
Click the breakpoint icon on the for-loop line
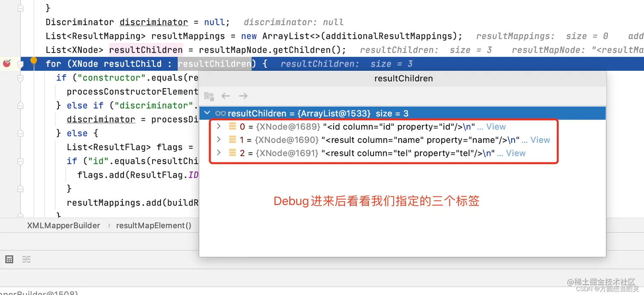[6, 64]
